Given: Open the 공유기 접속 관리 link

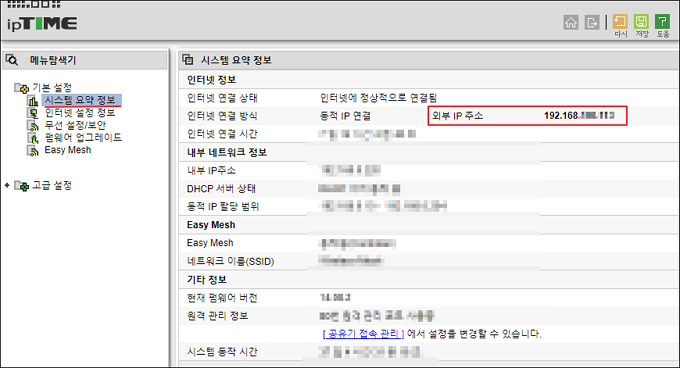Looking at the screenshot, I should 363,334.
